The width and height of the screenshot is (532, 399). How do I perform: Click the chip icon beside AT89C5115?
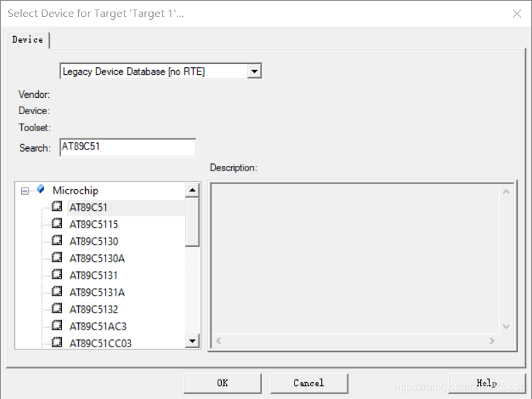coord(56,223)
